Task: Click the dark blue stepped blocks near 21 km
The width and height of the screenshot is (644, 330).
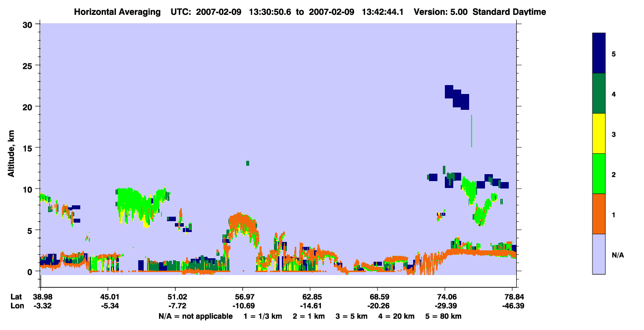Action: 457,97
